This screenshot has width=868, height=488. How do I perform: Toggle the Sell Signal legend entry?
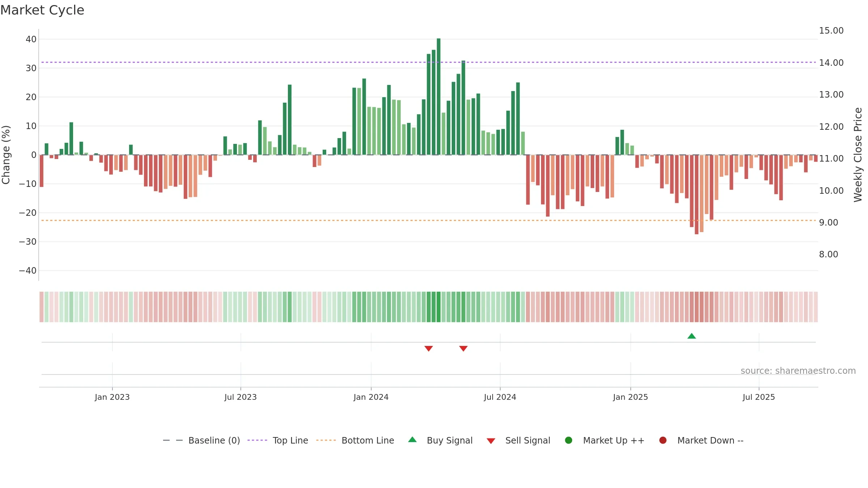click(518, 440)
